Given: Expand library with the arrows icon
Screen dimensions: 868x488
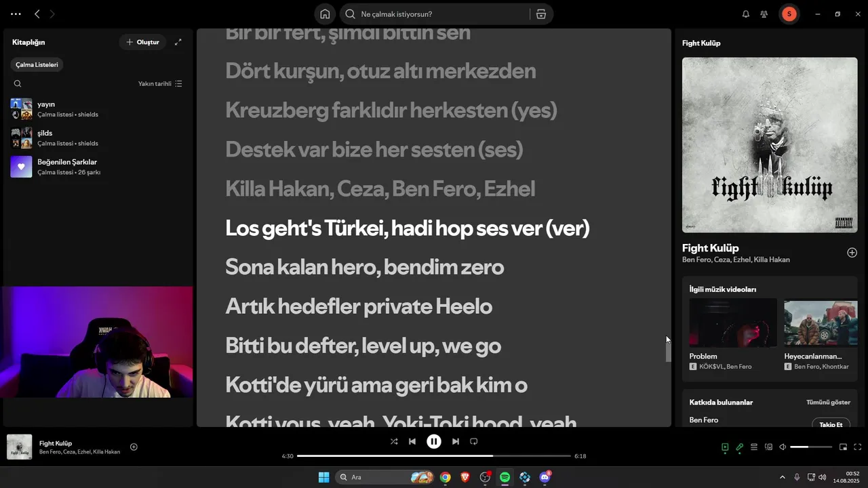Looking at the screenshot, I should [x=178, y=42].
